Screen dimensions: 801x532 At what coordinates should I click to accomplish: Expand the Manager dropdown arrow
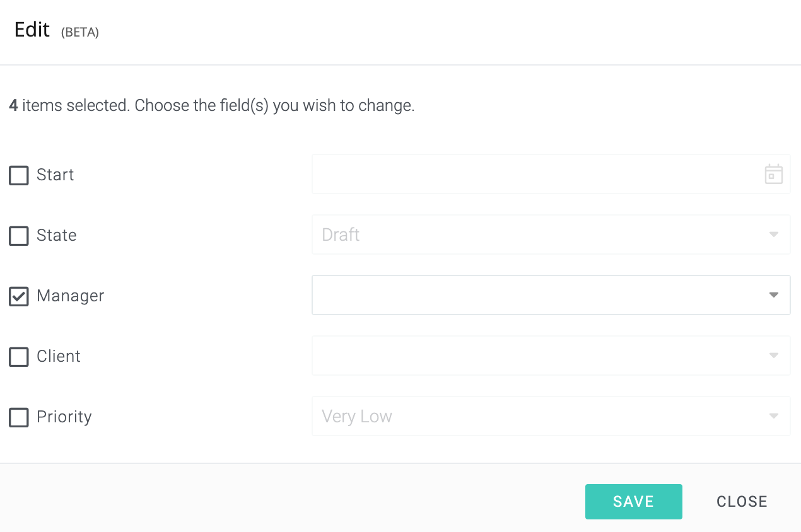pos(774,295)
